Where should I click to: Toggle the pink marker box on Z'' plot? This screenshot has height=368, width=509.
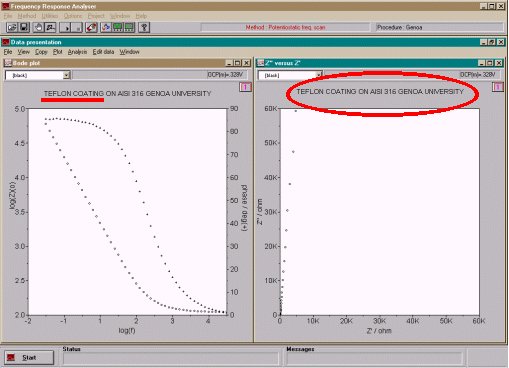click(x=498, y=87)
